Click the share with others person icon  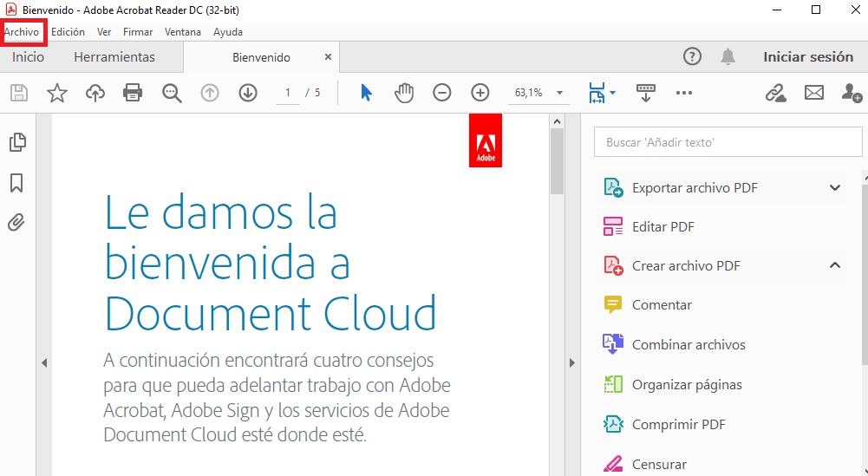coord(852,93)
